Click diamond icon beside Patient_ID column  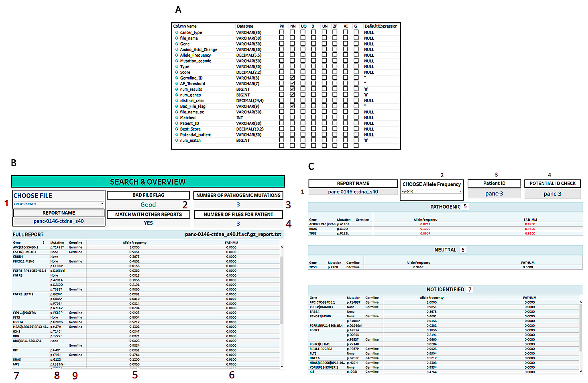coord(176,123)
